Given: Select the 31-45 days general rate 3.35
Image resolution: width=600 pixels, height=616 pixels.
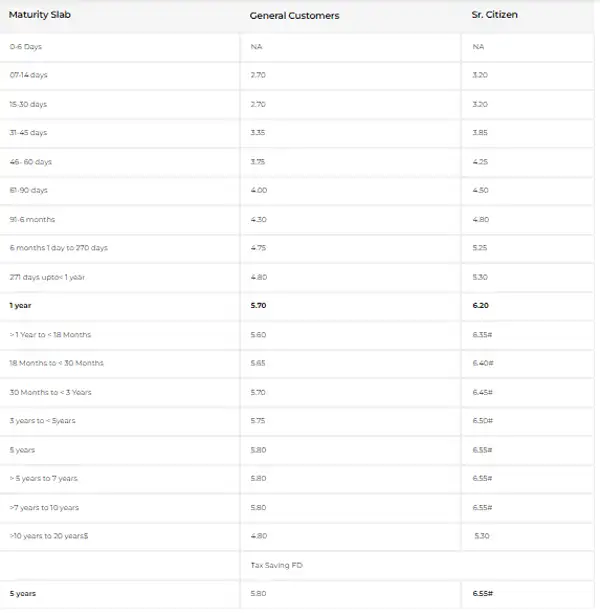Looking at the screenshot, I should (x=258, y=133).
